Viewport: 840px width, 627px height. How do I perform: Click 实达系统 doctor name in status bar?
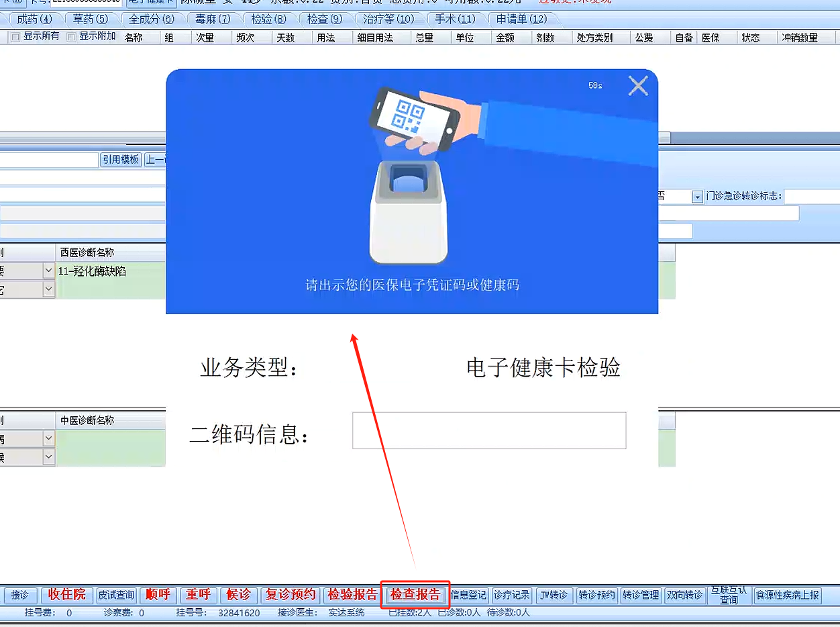pyautogui.click(x=346, y=612)
